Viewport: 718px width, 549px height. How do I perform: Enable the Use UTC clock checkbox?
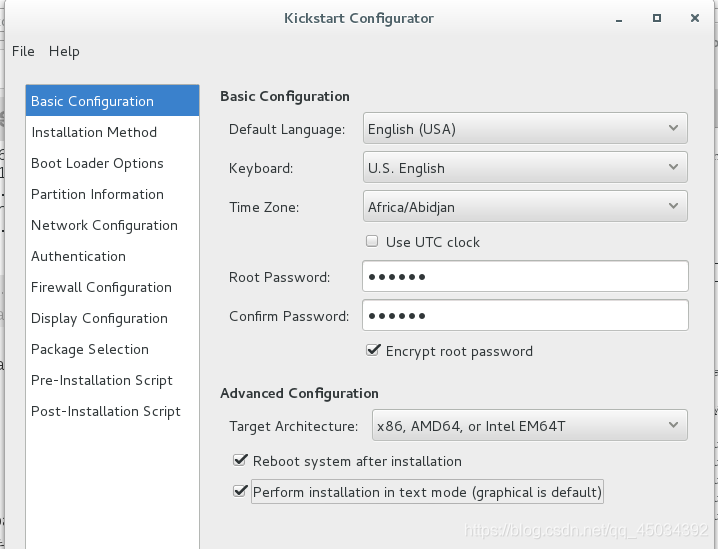(x=372, y=241)
